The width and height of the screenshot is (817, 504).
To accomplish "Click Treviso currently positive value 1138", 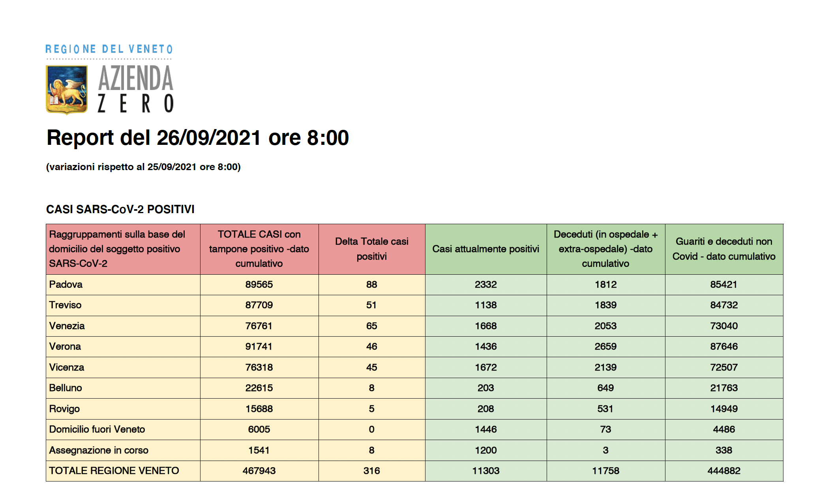I will pyautogui.click(x=486, y=305).
